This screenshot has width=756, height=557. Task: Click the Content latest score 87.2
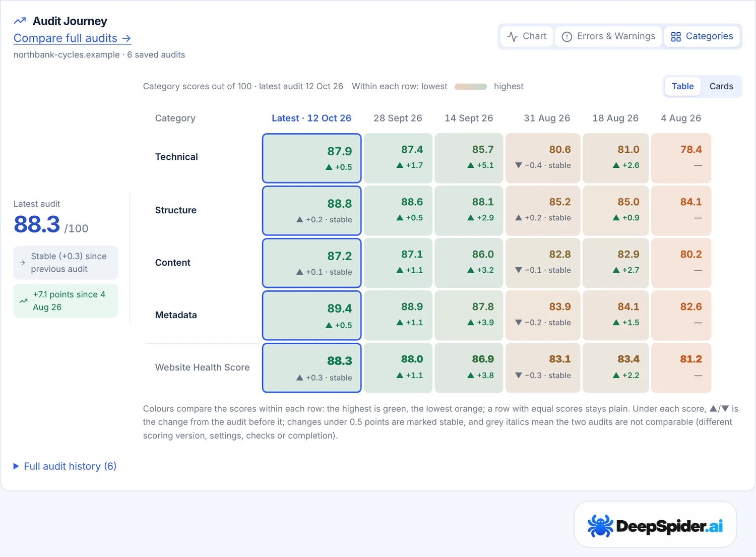pos(339,256)
